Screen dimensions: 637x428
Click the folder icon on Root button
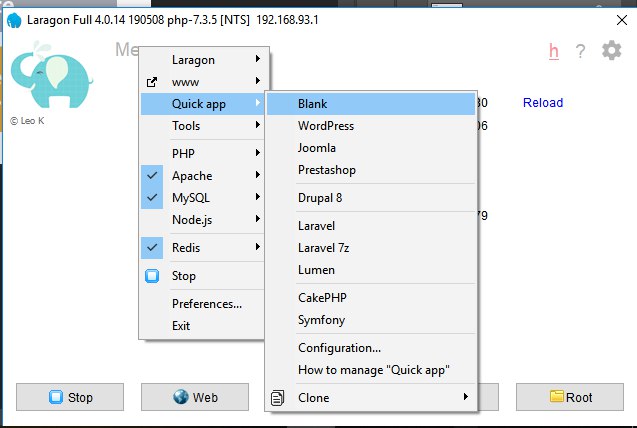pyautogui.click(x=557, y=396)
